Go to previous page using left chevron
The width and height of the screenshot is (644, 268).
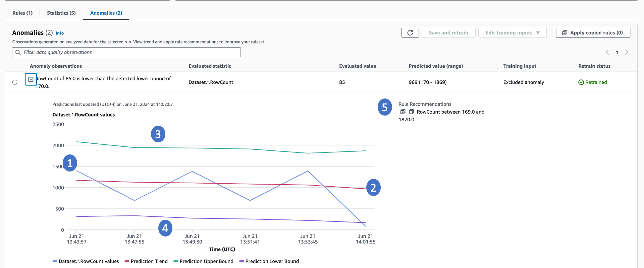(x=607, y=52)
